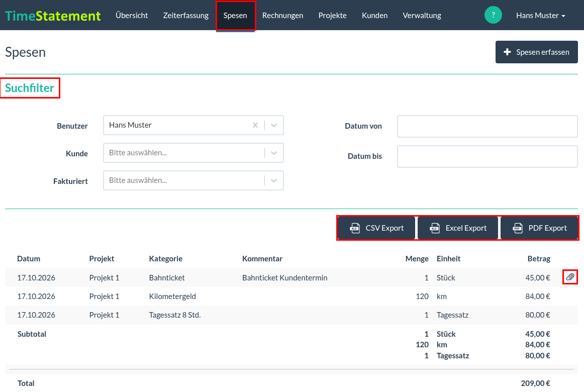584x392 pixels.
Task: Click the Kategorie column header
Action: (166, 259)
